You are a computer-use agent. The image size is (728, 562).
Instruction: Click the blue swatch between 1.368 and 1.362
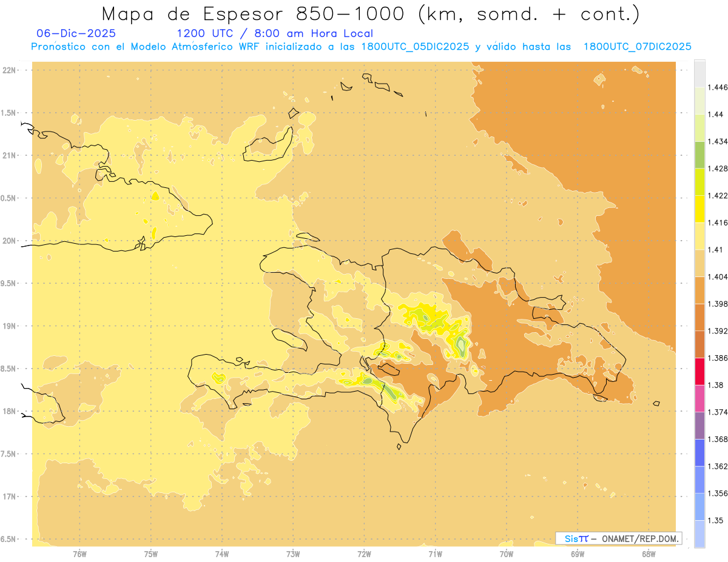click(x=699, y=452)
